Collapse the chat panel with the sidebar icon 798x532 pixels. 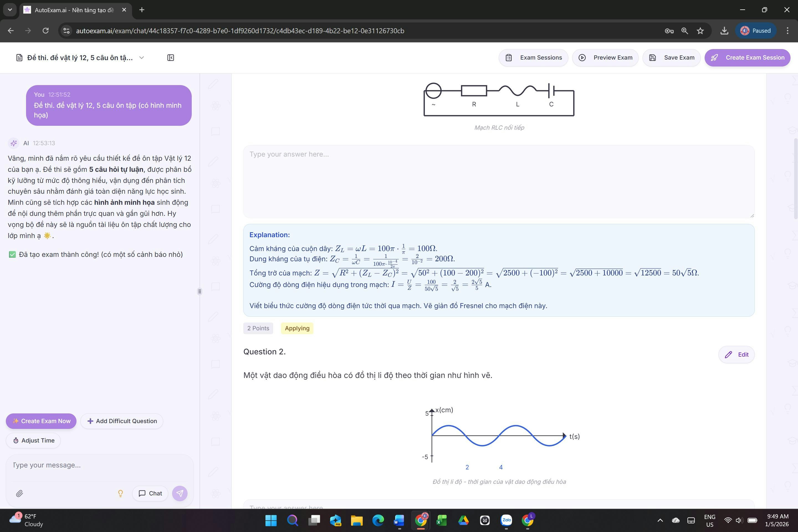(x=171, y=57)
